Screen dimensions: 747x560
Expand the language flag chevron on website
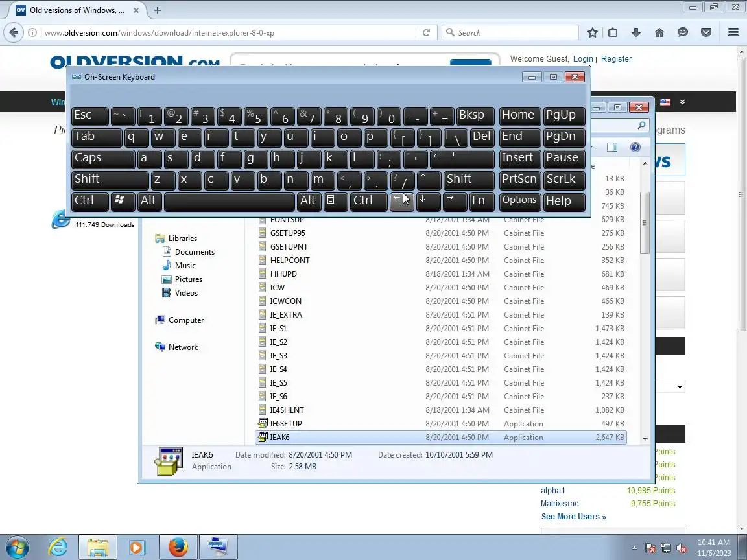point(682,102)
